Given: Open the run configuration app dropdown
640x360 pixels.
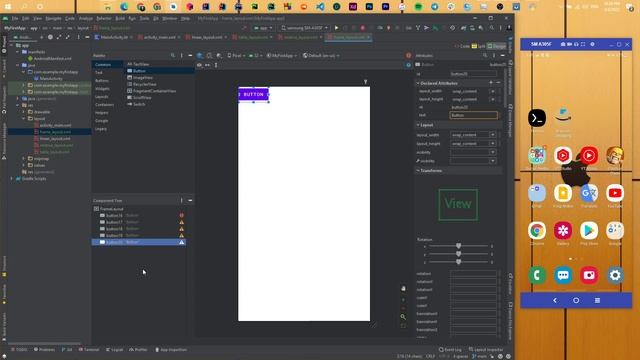Looking at the screenshot, I should [263, 28].
